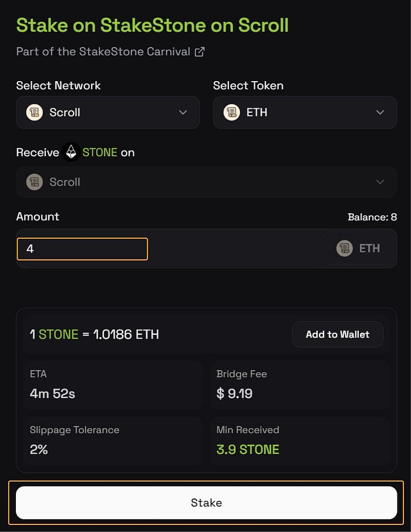This screenshot has height=532, width=411.
Task: Click the green STONE text in Receive label
Action: [x=100, y=152]
